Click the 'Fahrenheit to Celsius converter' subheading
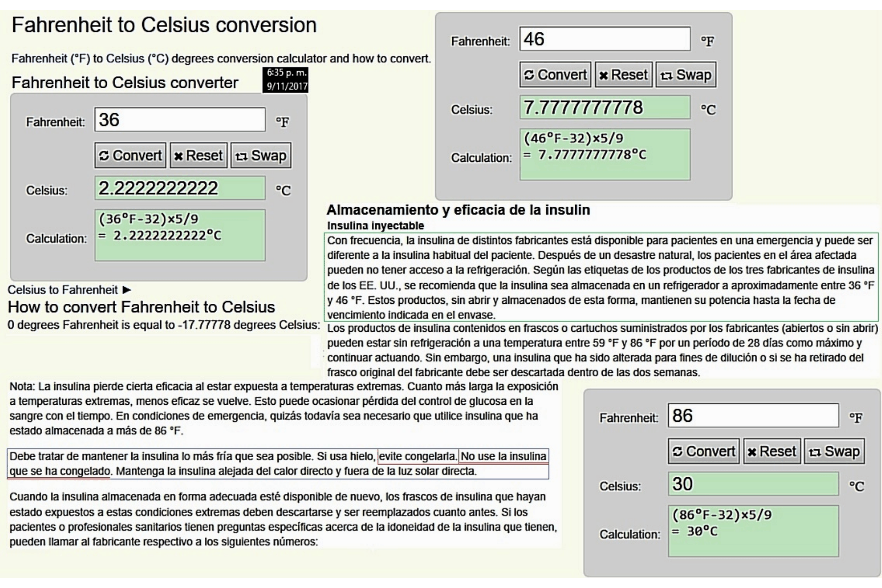882x588 pixels. point(125,83)
